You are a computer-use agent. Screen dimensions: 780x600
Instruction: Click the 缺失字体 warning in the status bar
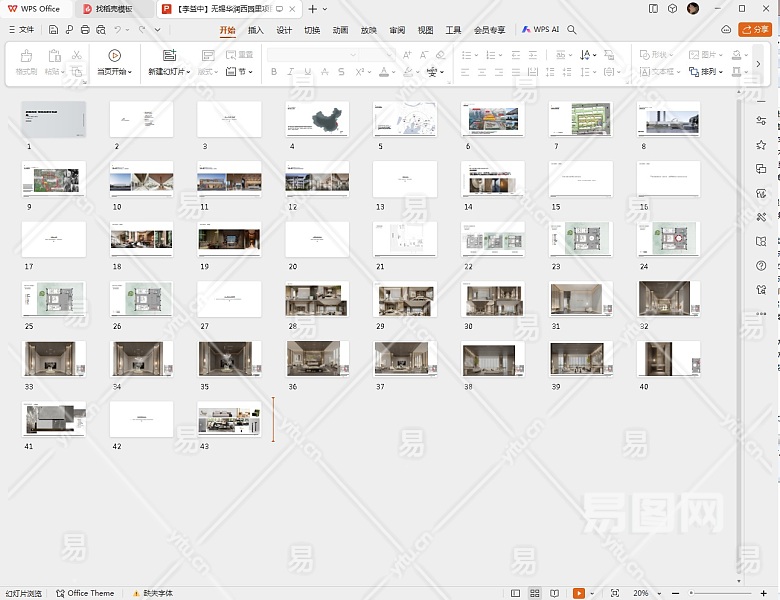pos(151,593)
